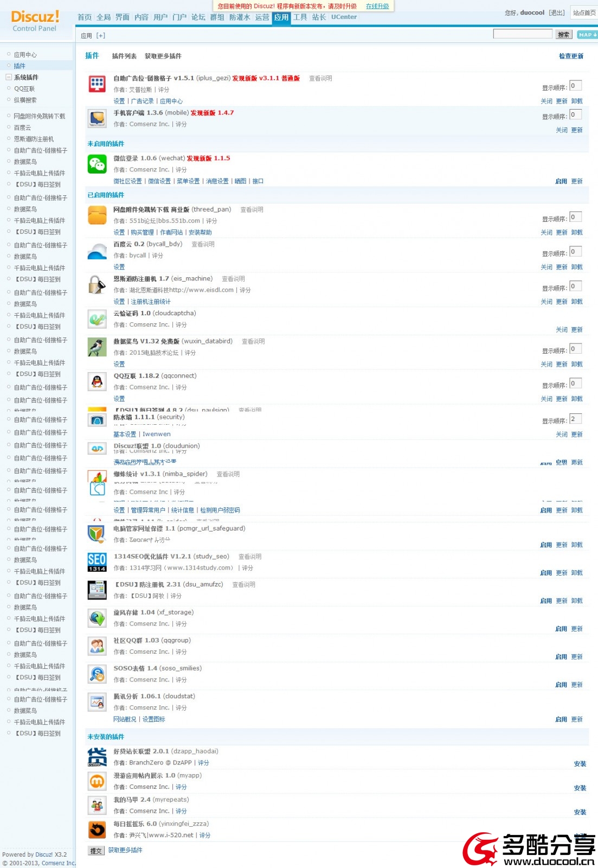
Task: Click the Discuz! Control Panel logo
Action: pos(35,21)
